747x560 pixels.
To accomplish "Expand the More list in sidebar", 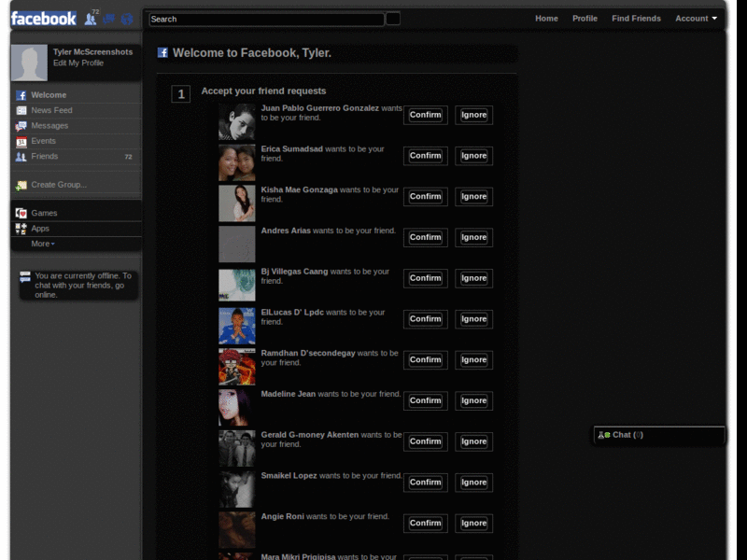I will (43, 244).
